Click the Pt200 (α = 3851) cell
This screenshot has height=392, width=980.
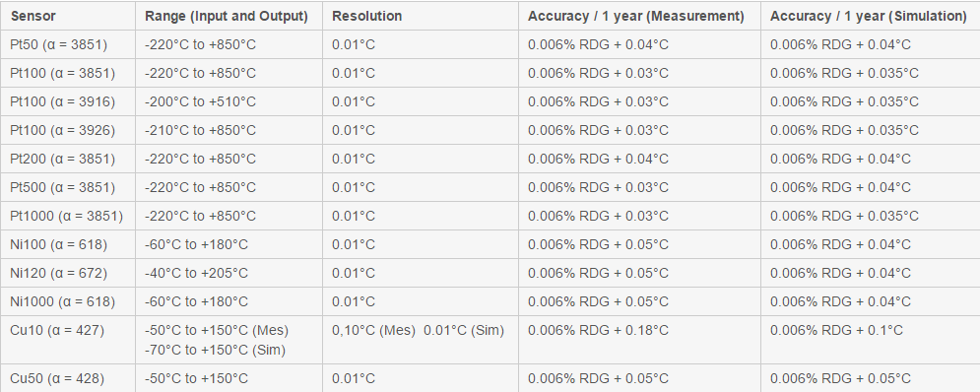pos(62,160)
